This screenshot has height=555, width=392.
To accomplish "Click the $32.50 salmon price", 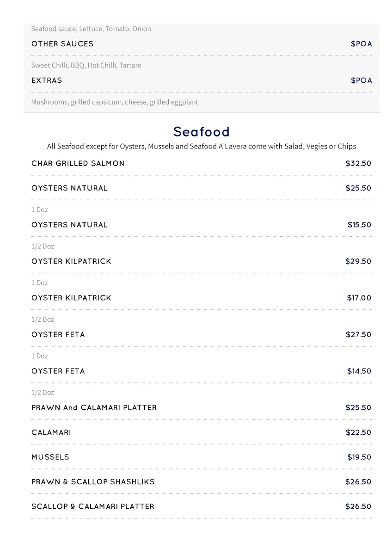I will click(x=358, y=163).
